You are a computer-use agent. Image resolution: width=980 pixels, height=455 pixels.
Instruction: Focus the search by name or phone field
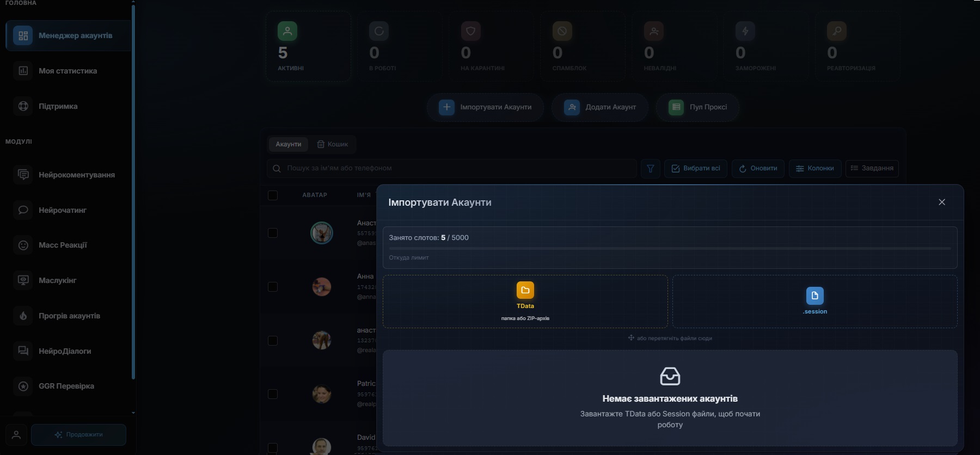[x=452, y=168]
